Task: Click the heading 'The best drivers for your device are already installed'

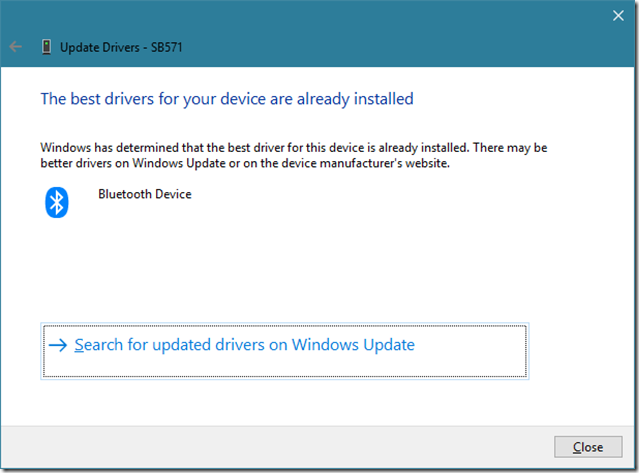Action: click(x=227, y=99)
